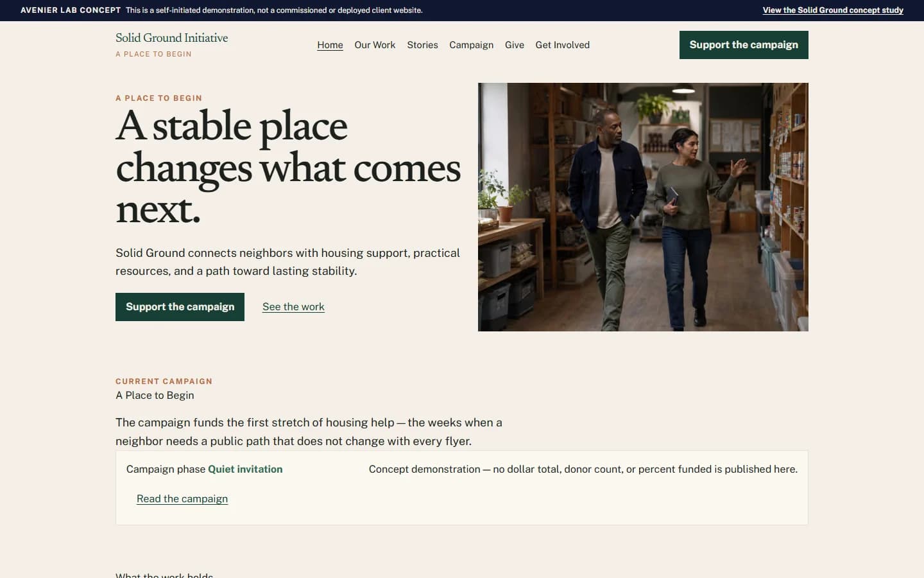Follow the See the work link
This screenshot has width=924, height=578.
click(293, 307)
